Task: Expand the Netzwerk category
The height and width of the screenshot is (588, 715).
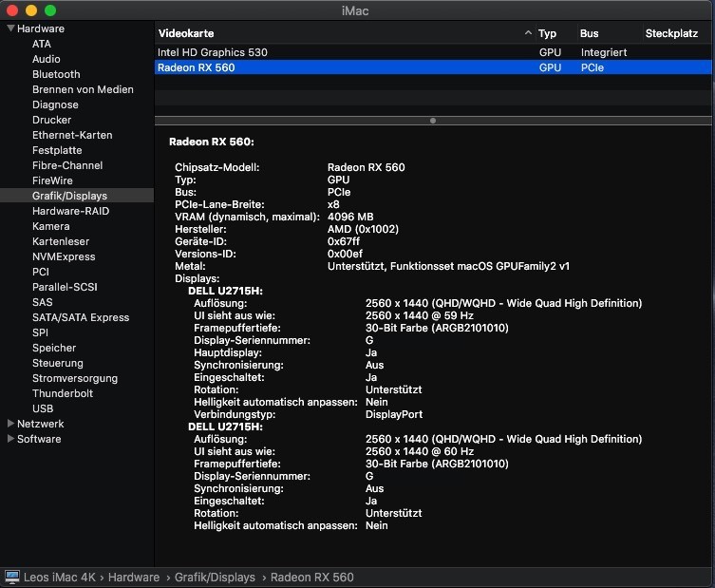Action: click(10, 424)
